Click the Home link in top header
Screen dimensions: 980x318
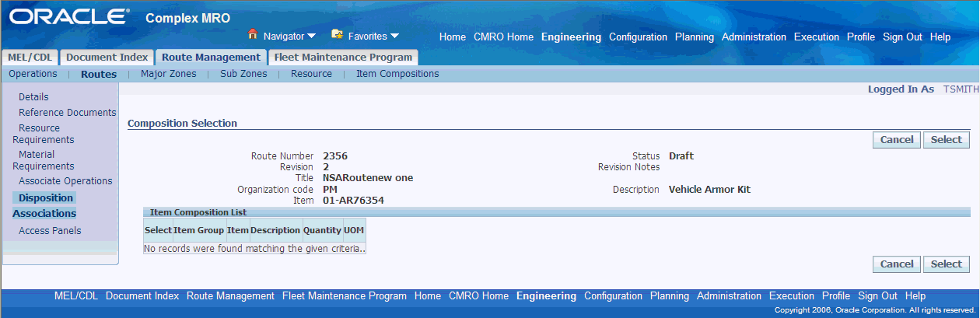coord(453,37)
